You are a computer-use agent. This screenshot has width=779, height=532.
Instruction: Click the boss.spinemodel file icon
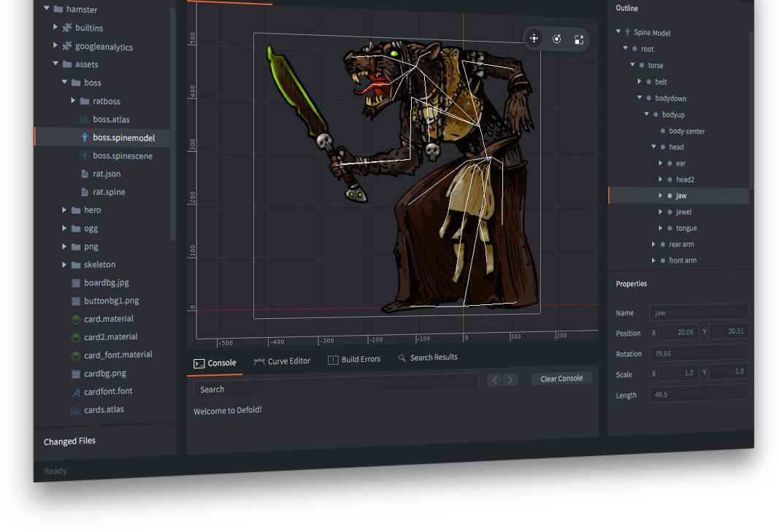pos(85,138)
